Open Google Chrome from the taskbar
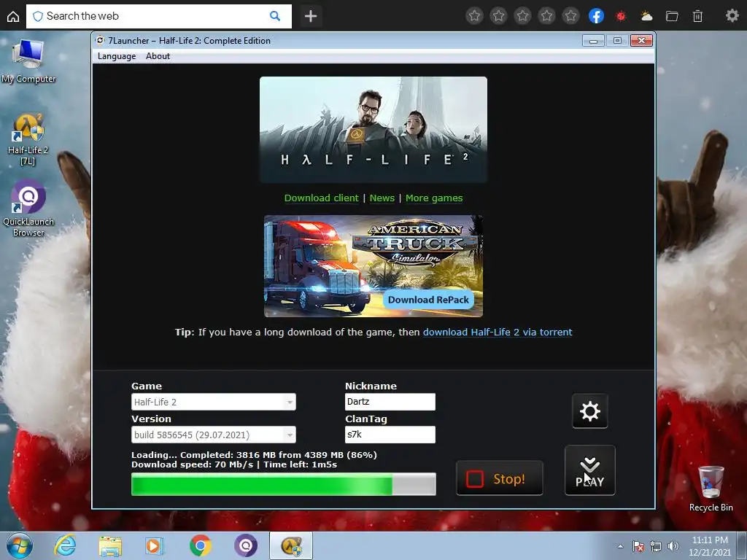This screenshot has width=747, height=560. click(x=201, y=545)
